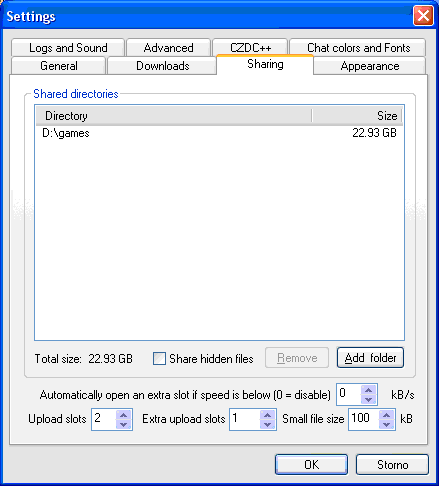Lower the extra slot speed threshold
This screenshot has height=486, width=439.
click(x=368, y=399)
